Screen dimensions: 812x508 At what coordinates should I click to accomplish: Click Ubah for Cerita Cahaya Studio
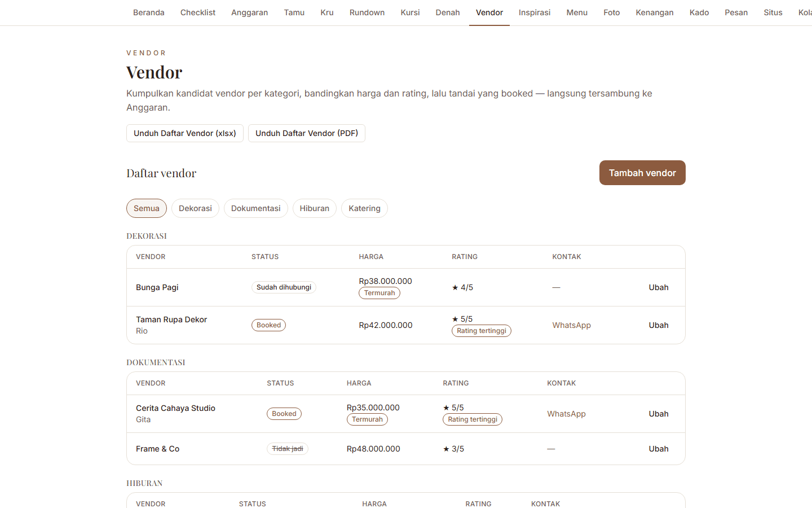click(x=659, y=414)
